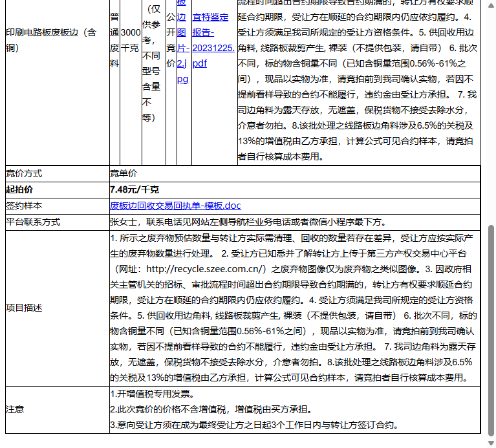This screenshot has height=448, width=496.
Task: Click the 签约样本 label cell
Action: (58, 206)
